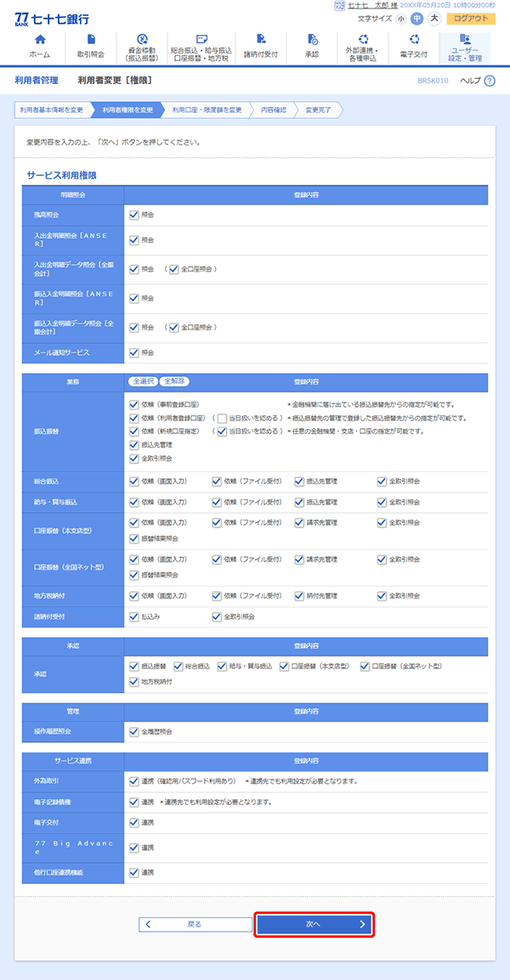This screenshot has height=980, width=510.
Task: Toggle 全取引照会 in 諸納付受付 row
Action: point(217,617)
